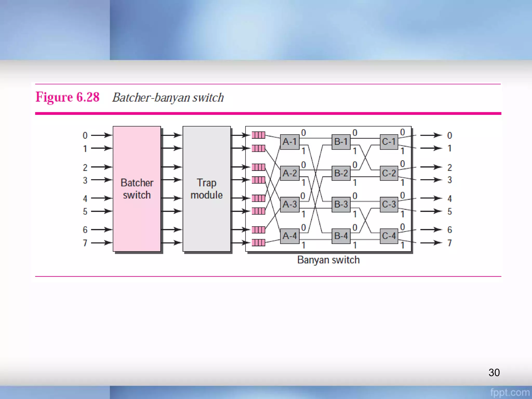Viewport: 532px width, 399px height.
Task: Click the fppt.com watermark link
Action: pyautogui.click(x=510, y=393)
